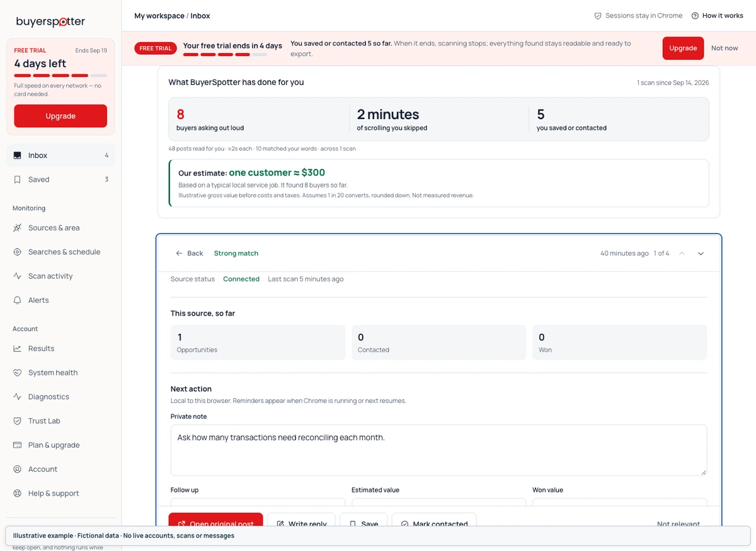Click the Searches & schedule icon
The height and width of the screenshot is (551, 756).
[x=17, y=252]
